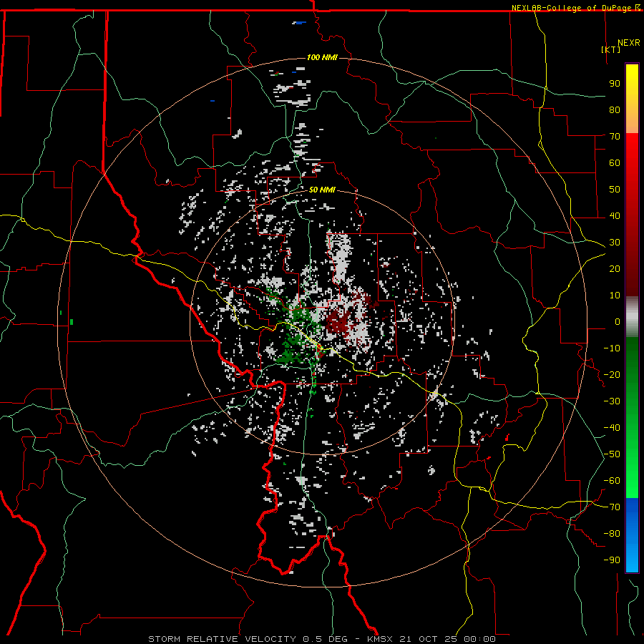Click the 50 value on velocity scale
The width and height of the screenshot is (644, 644).
(615, 190)
